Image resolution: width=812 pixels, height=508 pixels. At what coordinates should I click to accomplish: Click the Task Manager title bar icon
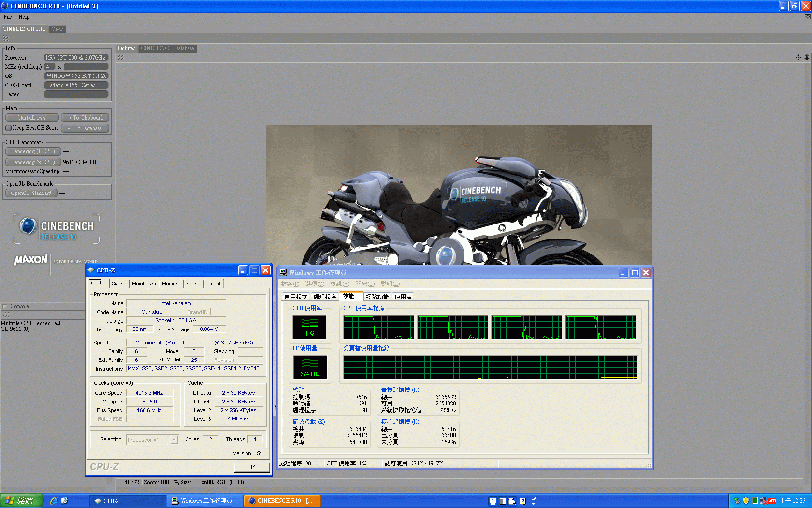coord(284,273)
